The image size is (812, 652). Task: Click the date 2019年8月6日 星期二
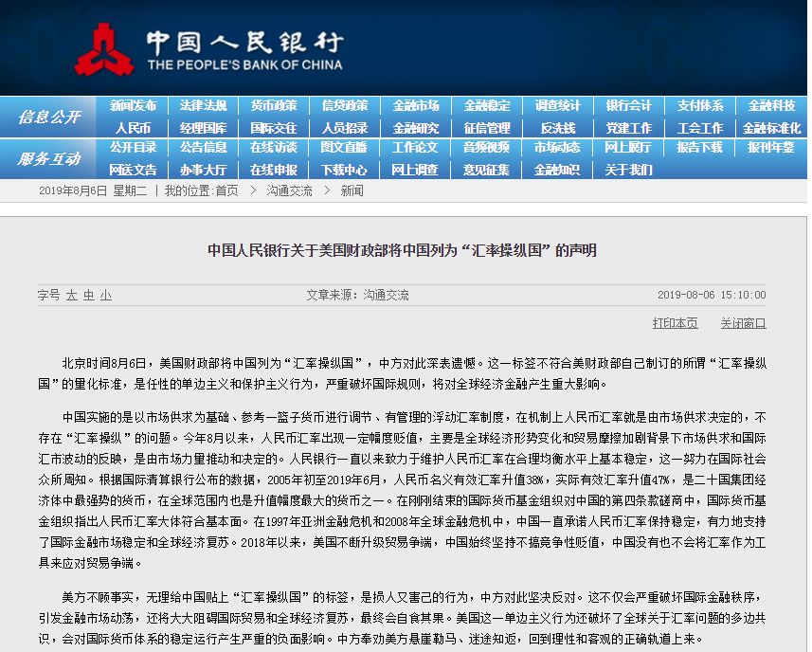pos(93,191)
